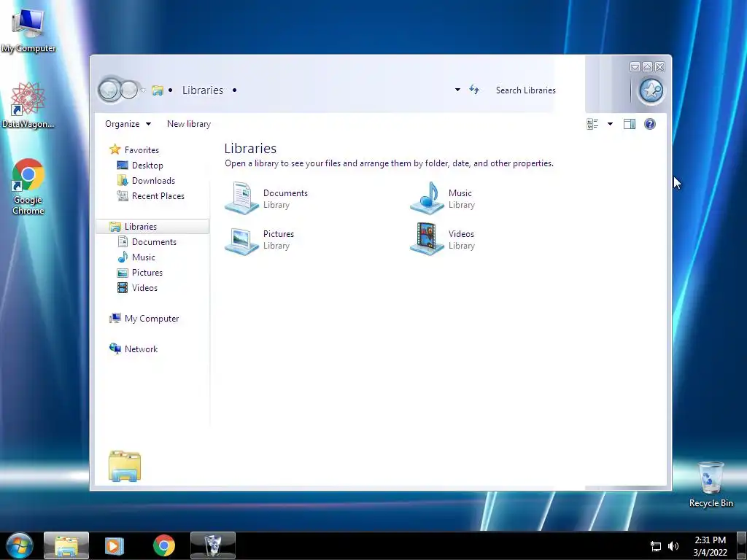Select My Computer in navigation pane
This screenshot has height=560, width=747.
(x=152, y=319)
